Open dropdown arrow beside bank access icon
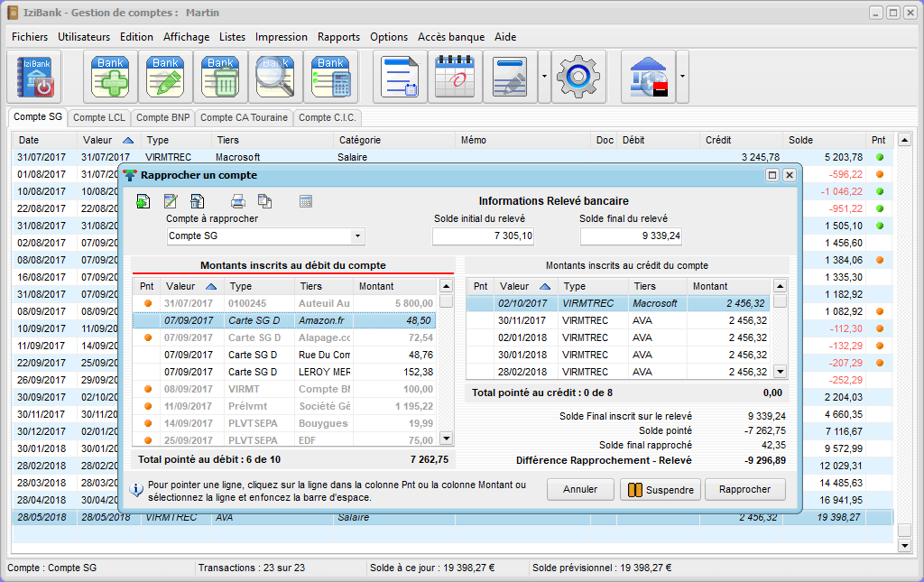The width and height of the screenshot is (924, 582). (683, 77)
